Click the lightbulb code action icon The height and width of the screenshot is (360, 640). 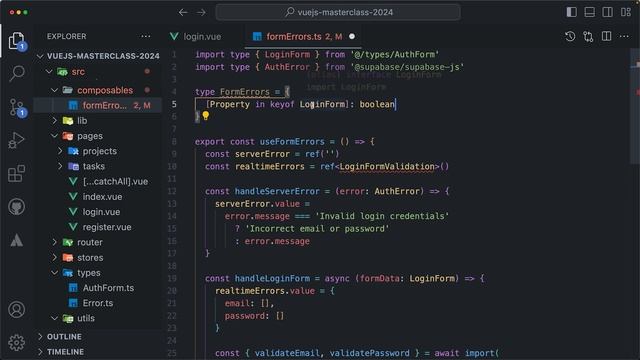pyautogui.click(x=206, y=116)
